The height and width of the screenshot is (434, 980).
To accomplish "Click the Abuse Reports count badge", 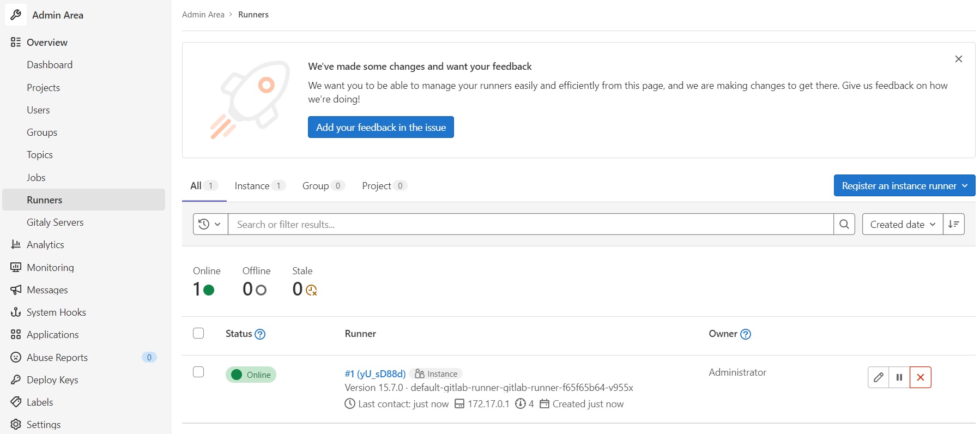I will 149,357.
